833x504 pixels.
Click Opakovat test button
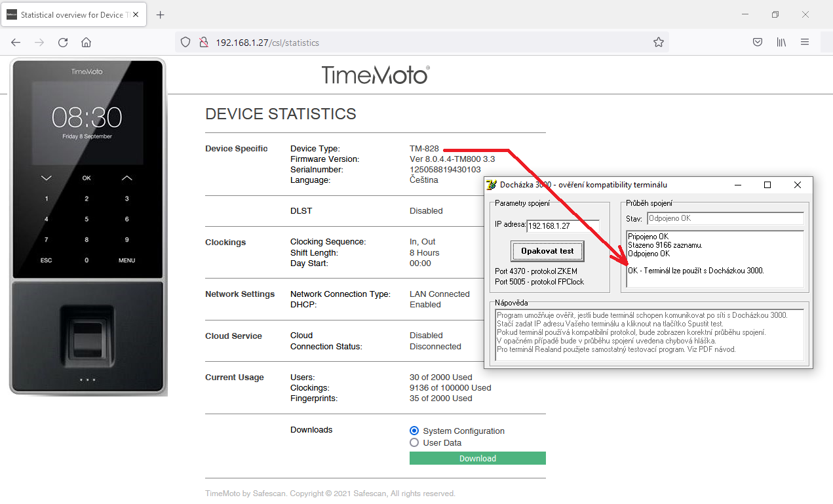pos(547,251)
